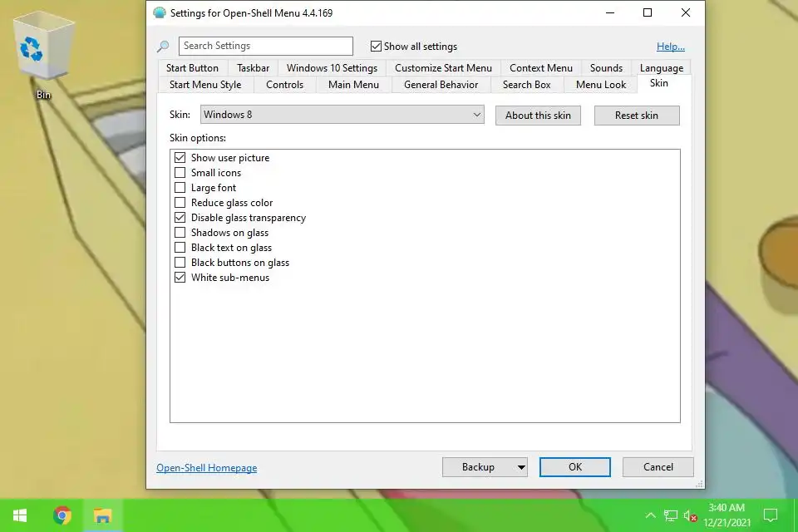Switch to the Start Button tab
Image resolution: width=798 pixels, height=532 pixels.
click(x=192, y=67)
